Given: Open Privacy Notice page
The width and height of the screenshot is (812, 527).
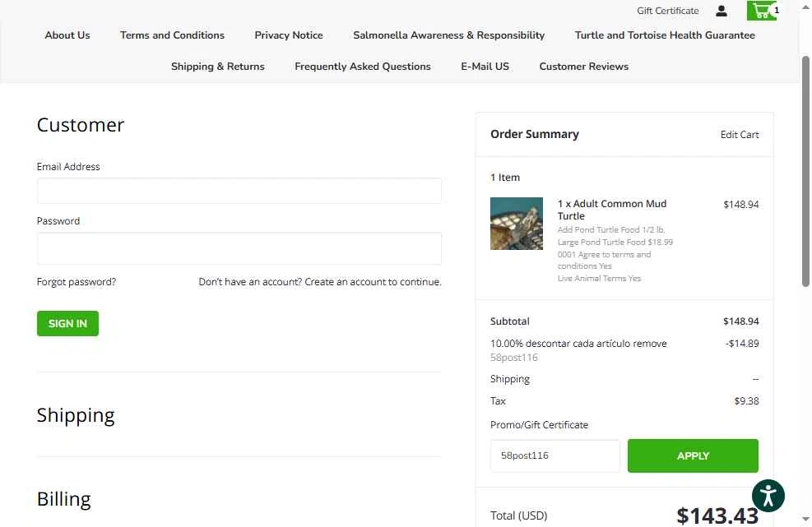Looking at the screenshot, I should (289, 35).
